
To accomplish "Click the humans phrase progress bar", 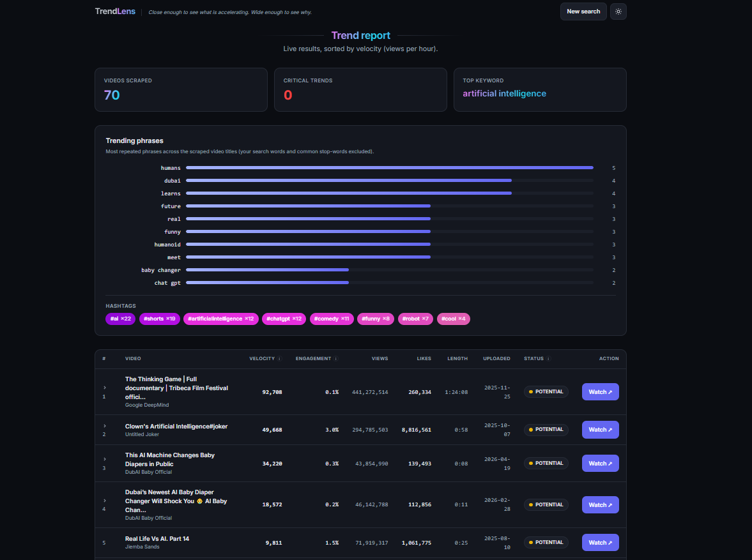I will point(390,168).
